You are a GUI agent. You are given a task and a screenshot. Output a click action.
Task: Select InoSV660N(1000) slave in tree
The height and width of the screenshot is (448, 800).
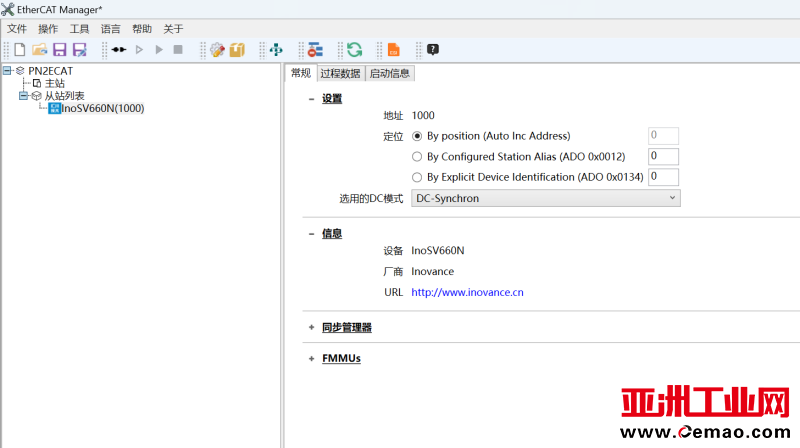coord(103,108)
